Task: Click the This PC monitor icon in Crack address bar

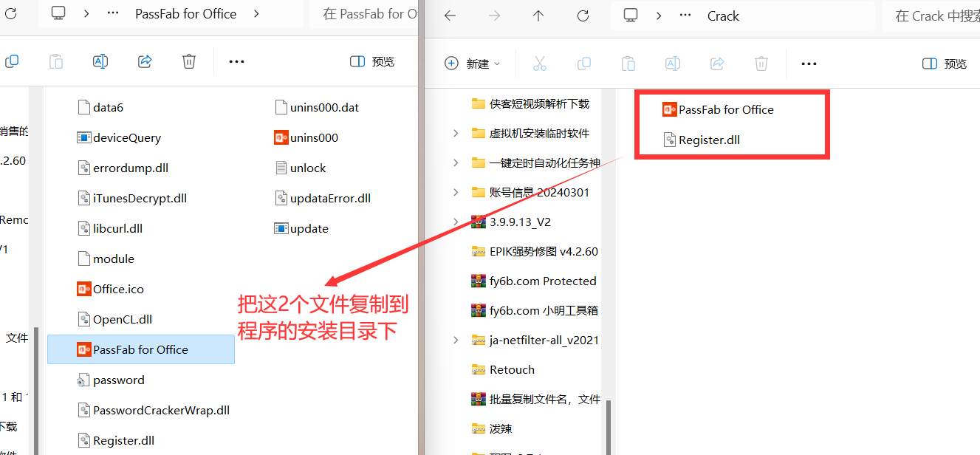Action: [x=631, y=16]
